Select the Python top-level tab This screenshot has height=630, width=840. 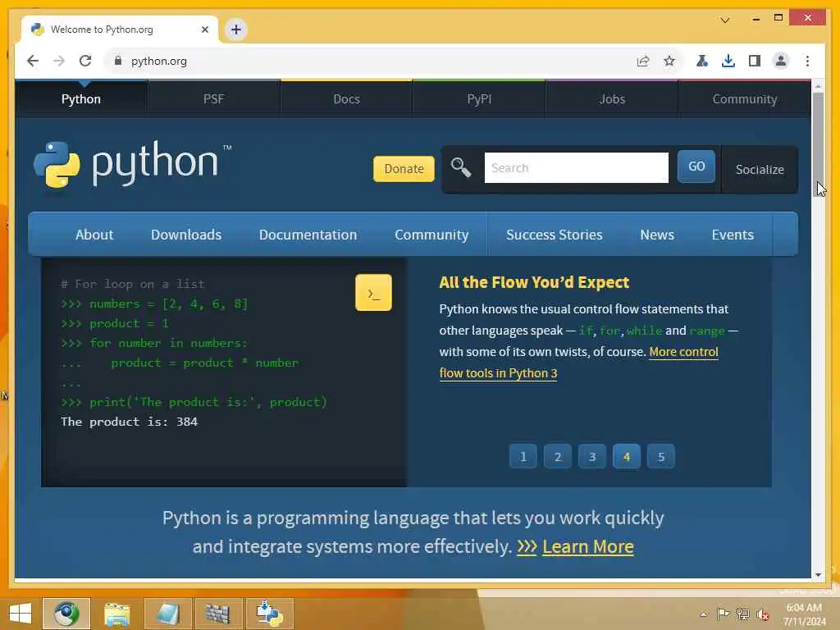pos(81,99)
